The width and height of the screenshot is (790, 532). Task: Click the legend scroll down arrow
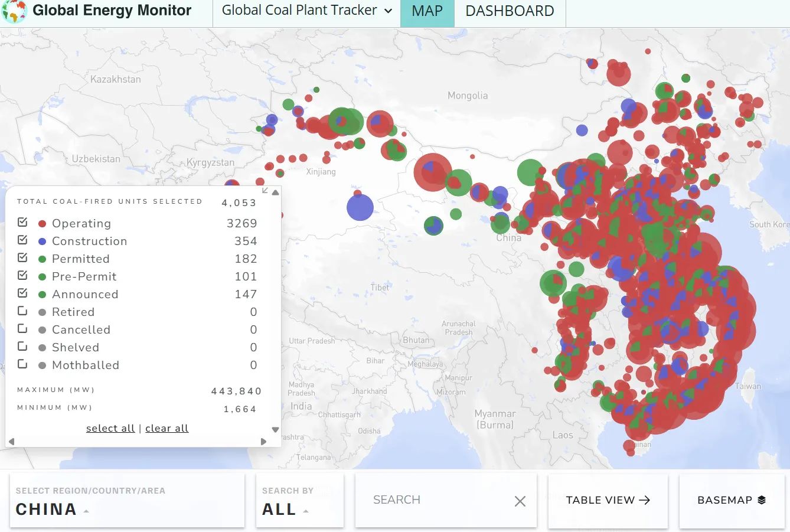point(275,430)
